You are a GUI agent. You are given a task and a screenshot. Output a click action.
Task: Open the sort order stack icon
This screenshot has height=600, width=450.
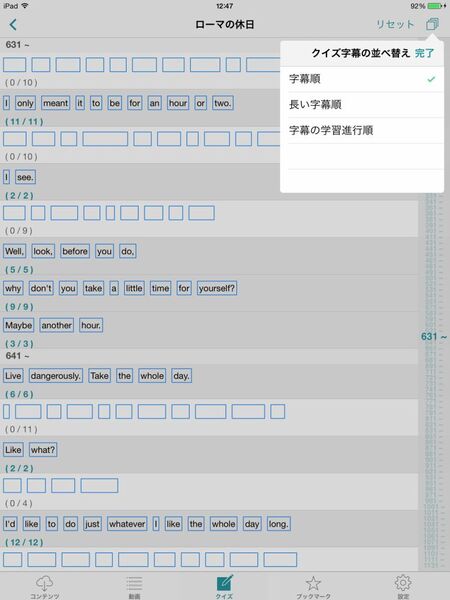(x=432, y=24)
